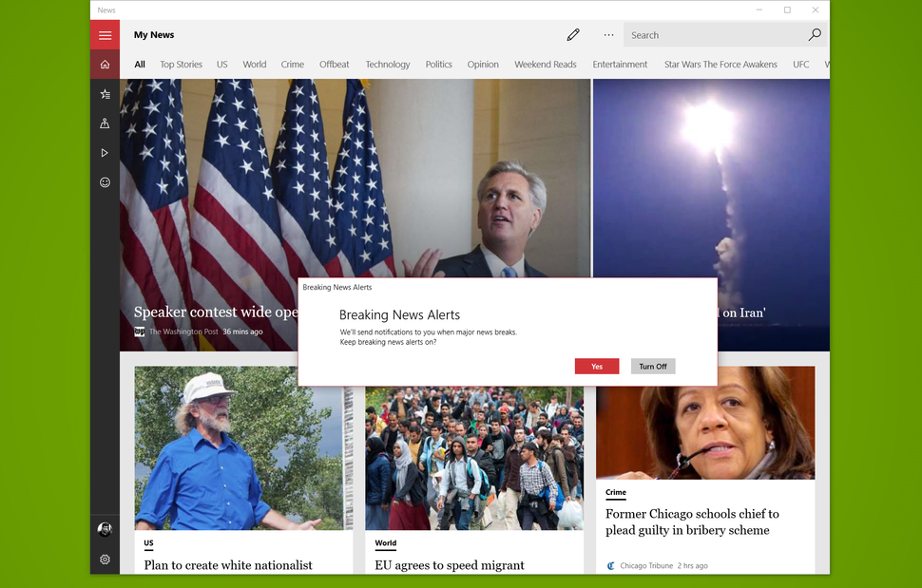Click Turn Off in the alerts dialog
Image resolution: width=922 pixels, height=588 pixels.
click(x=653, y=366)
